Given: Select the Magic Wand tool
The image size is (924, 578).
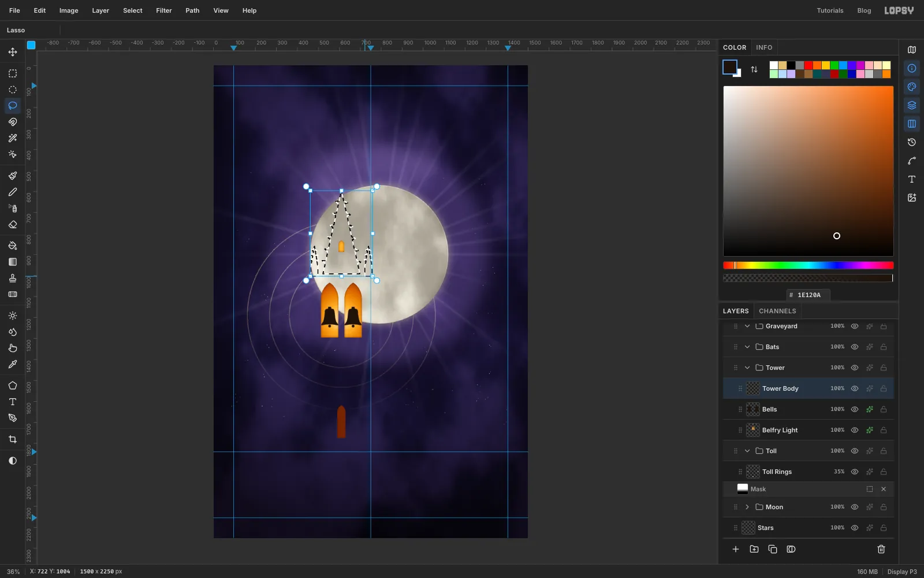Looking at the screenshot, I should click(x=13, y=138).
